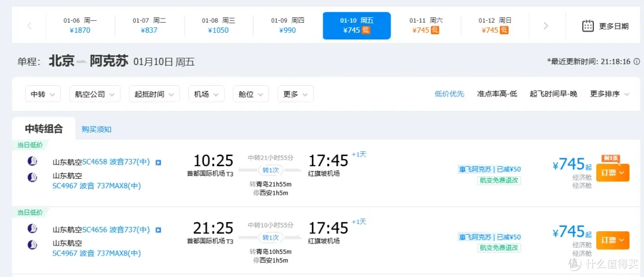Select date 01-08 Wednesday ¥1050
Viewport: 644px width, 277px height.
pyautogui.click(x=218, y=26)
